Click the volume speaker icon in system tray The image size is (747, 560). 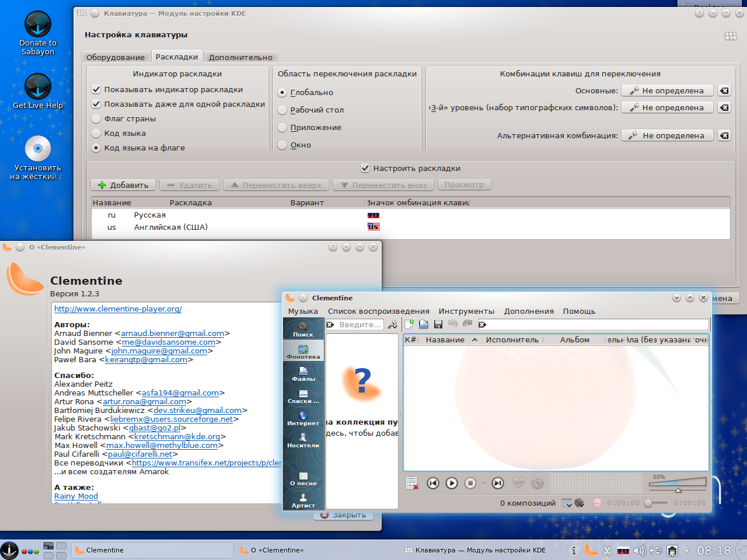tap(639, 550)
